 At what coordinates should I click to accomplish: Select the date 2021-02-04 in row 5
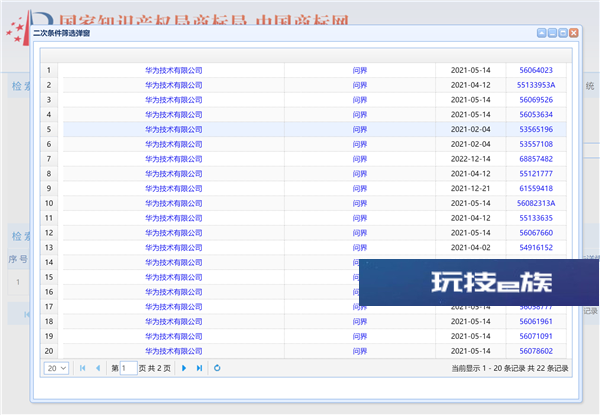pos(470,129)
